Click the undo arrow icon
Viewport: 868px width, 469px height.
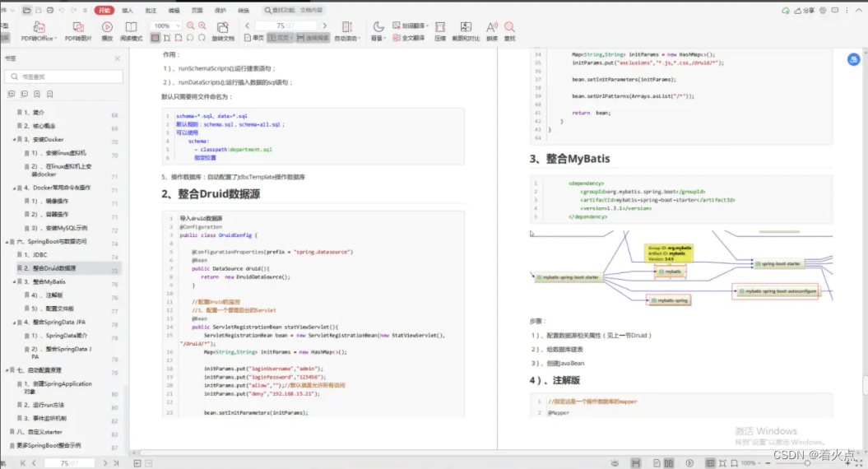coord(62,11)
